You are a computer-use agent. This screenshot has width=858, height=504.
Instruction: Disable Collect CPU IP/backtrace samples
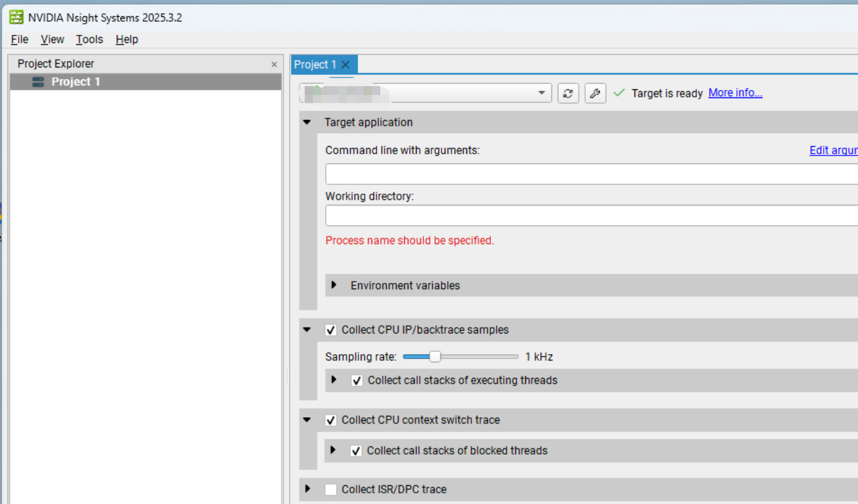(330, 330)
